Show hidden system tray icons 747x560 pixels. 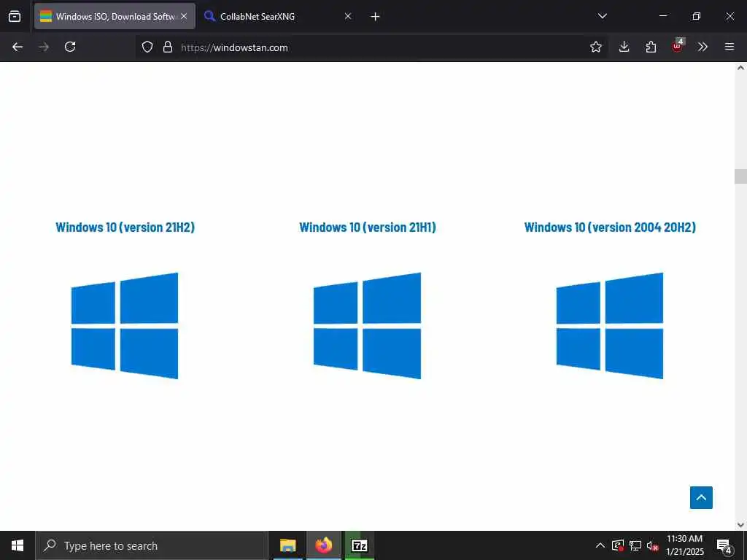600,545
